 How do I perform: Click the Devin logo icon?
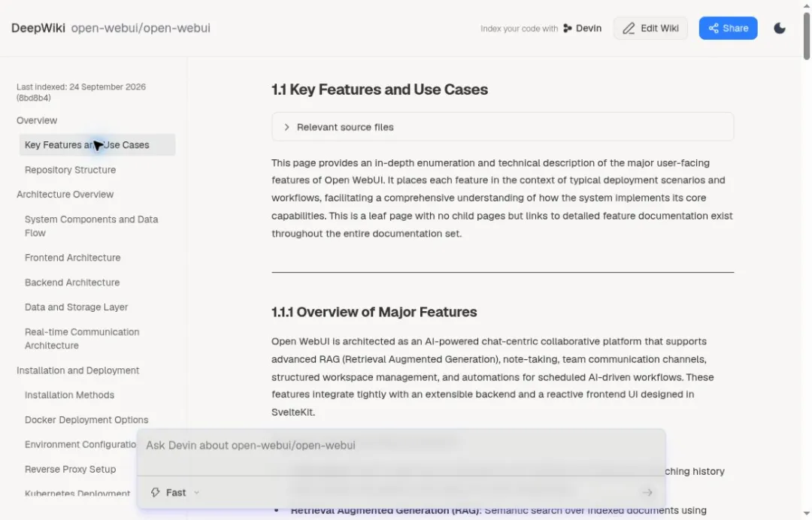click(x=568, y=29)
